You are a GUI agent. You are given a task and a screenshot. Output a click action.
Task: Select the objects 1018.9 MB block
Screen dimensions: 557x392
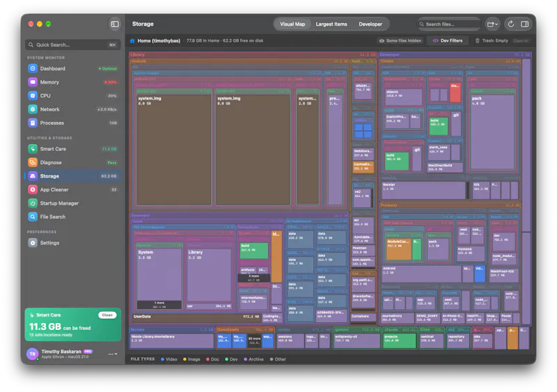(x=403, y=97)
